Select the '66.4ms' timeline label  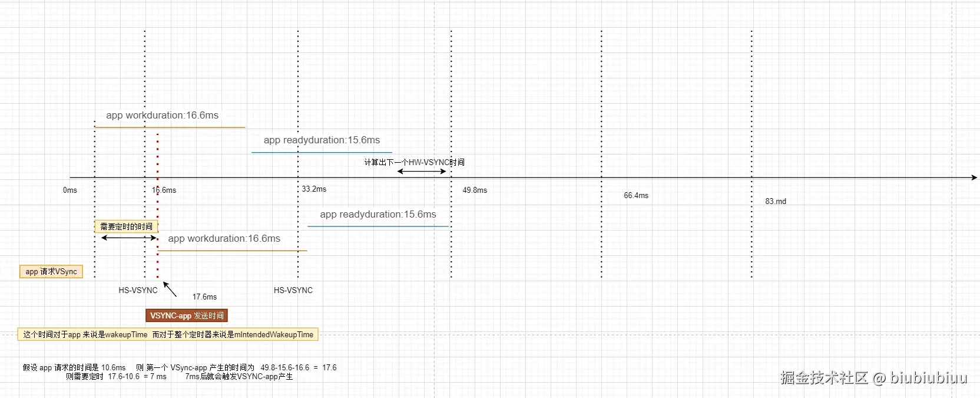636,195
